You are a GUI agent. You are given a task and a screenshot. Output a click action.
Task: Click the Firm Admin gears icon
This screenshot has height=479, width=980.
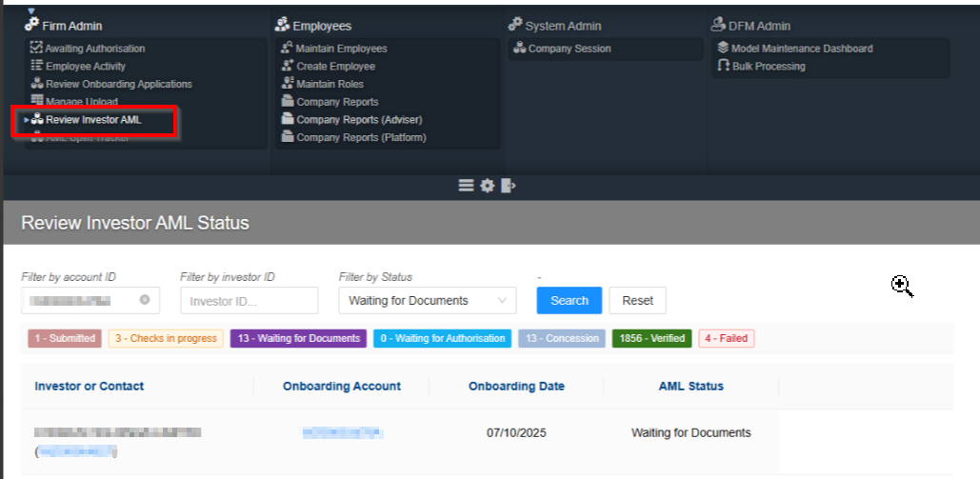pyautogui.click(x=31, y=25)
